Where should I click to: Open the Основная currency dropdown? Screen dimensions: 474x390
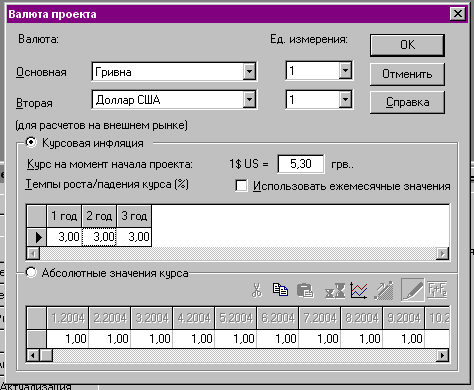(249, 71)
